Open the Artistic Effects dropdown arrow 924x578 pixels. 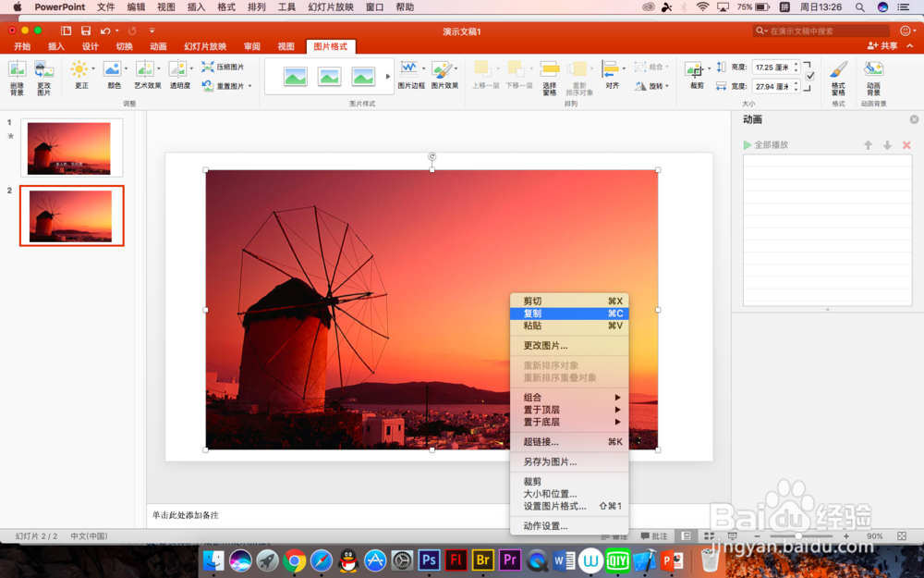(159, 69)
